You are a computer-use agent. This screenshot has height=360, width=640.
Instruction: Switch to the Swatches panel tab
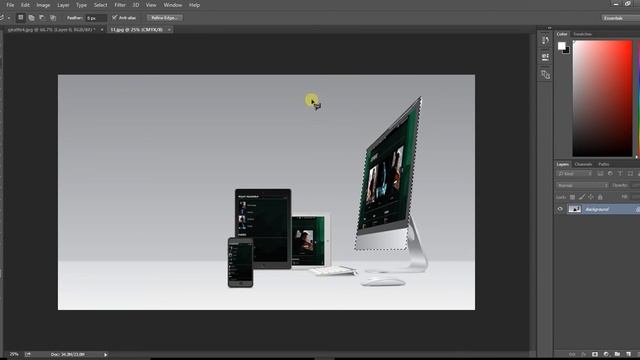pos(582,34)
